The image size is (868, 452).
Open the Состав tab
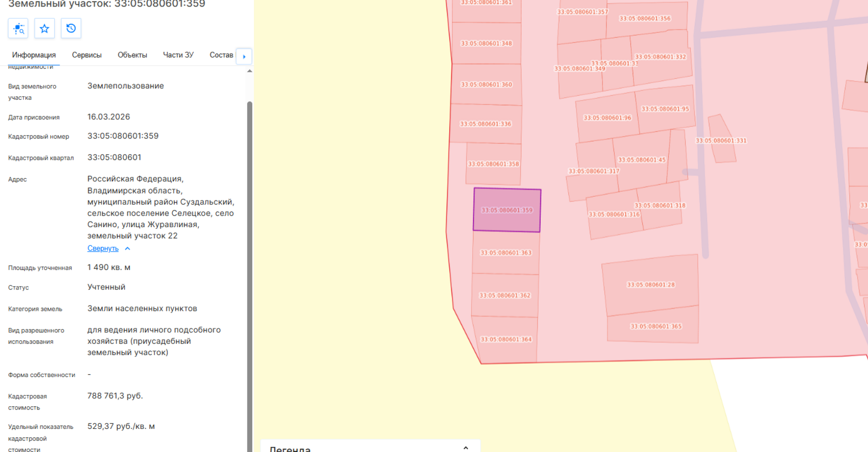(221, 55)
